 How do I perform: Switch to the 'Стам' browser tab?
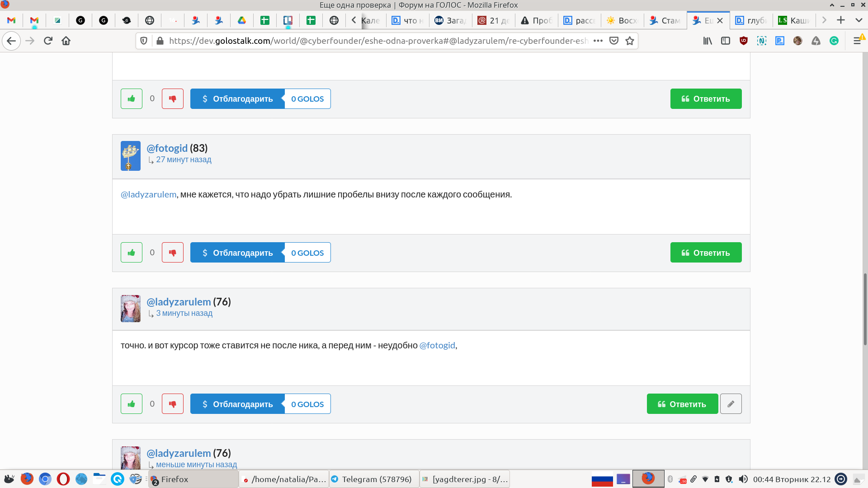click(665, 20)
